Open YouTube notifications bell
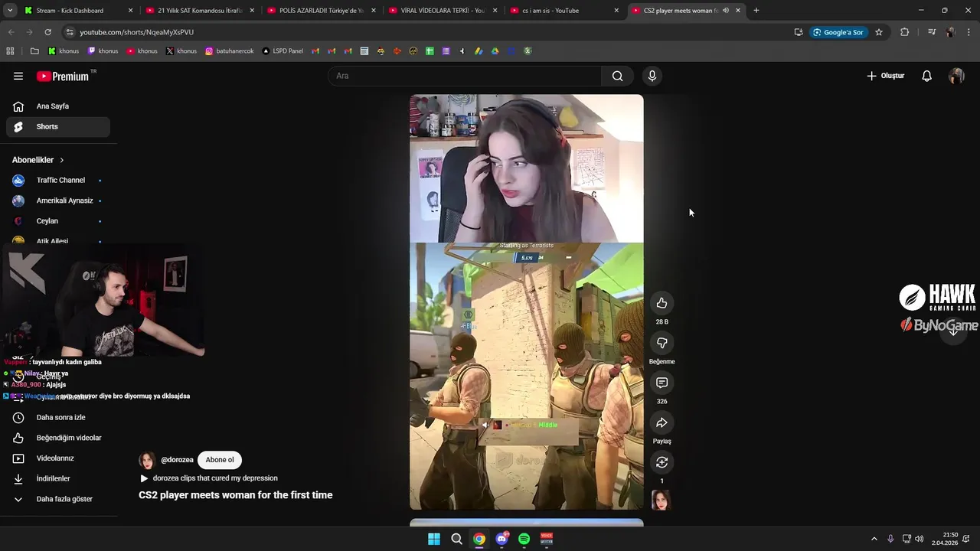Image resolution: width=980 pixels, height=551 pixels. (x=926, y=76)
